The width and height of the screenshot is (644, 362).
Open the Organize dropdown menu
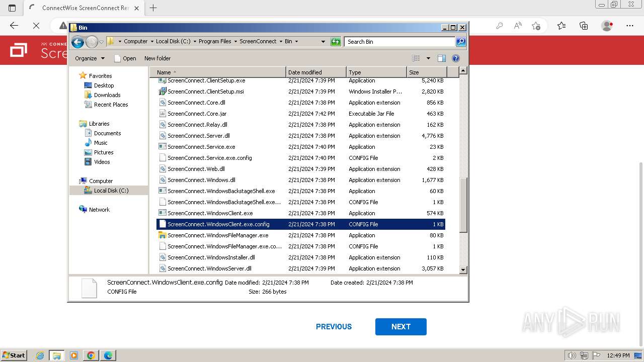[90, 58]
